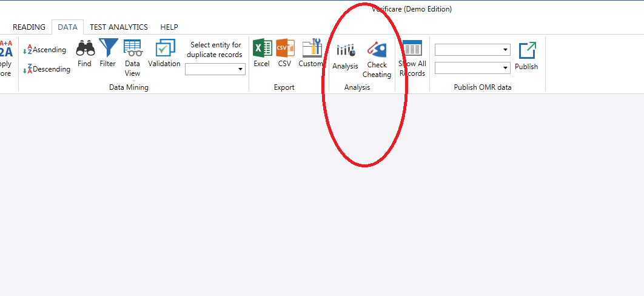The width and height of the screenshot is (644, 296).
Task: Open duplicate records entity dropdown
Action: coord(215,69)
